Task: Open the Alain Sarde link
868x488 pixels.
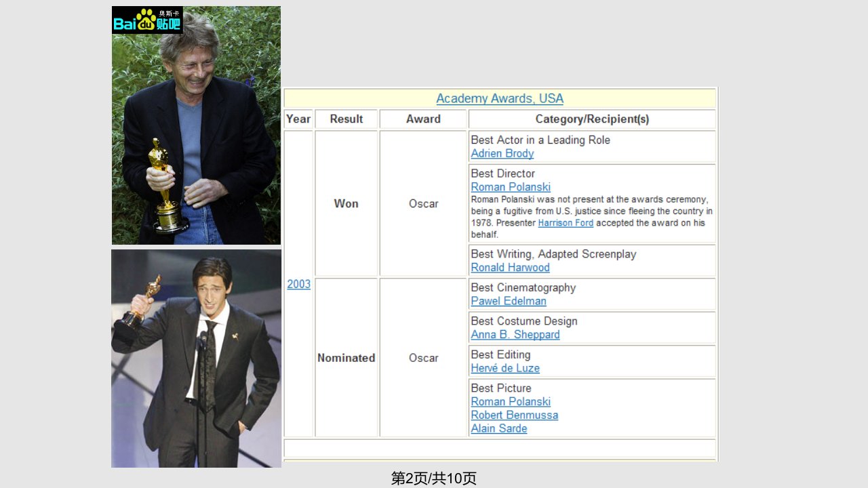Action: [x=499, y=428]
